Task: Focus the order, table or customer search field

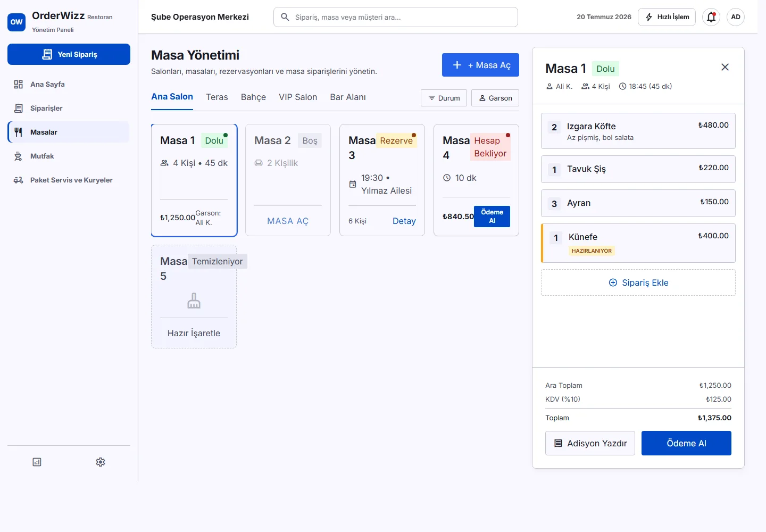Action: [x=396, y=17]
